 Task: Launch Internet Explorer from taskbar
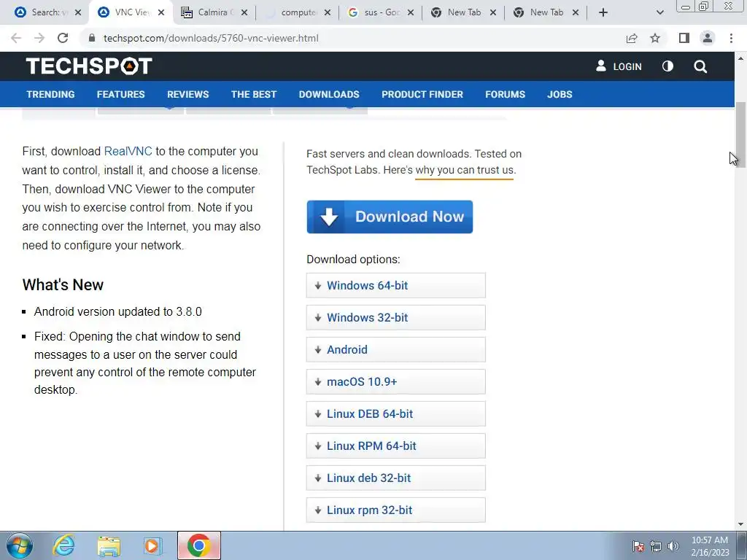pos(63,545)
